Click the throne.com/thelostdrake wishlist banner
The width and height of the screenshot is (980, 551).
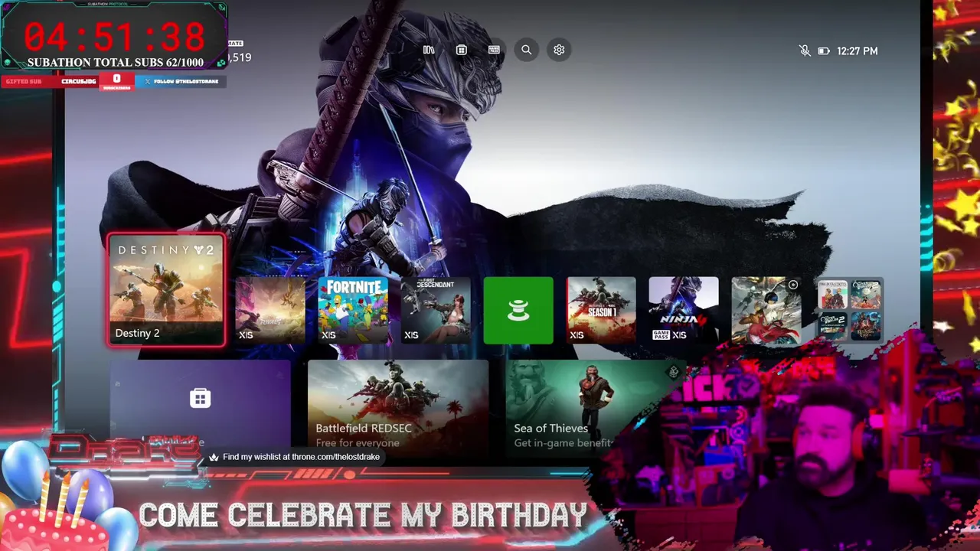pos(295,457)
